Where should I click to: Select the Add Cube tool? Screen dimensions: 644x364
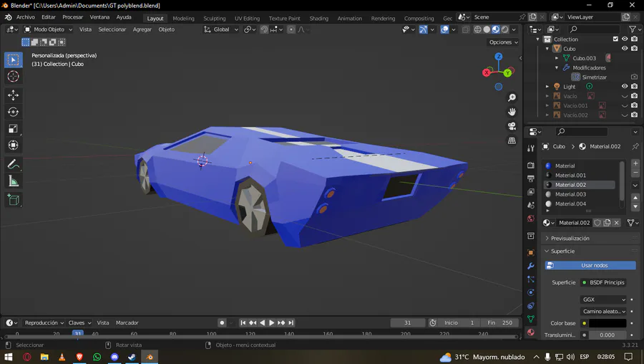[x=13, y=201]
